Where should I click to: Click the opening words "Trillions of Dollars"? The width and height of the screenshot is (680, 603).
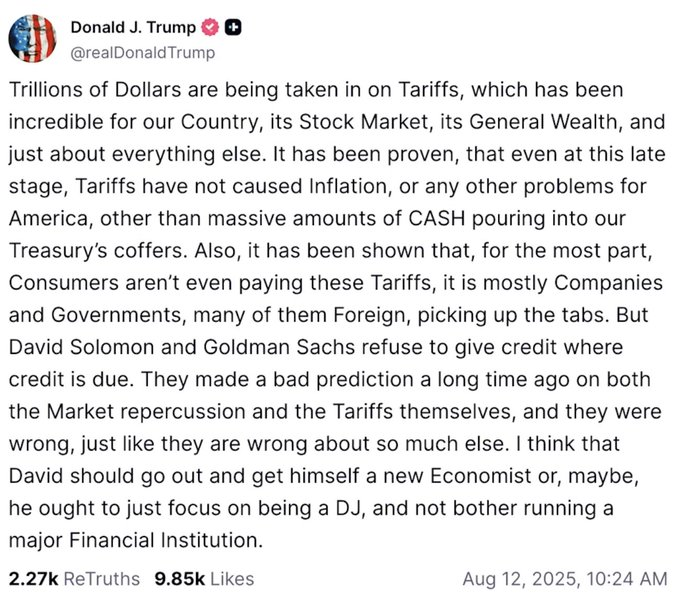click(x=84, y=90)
